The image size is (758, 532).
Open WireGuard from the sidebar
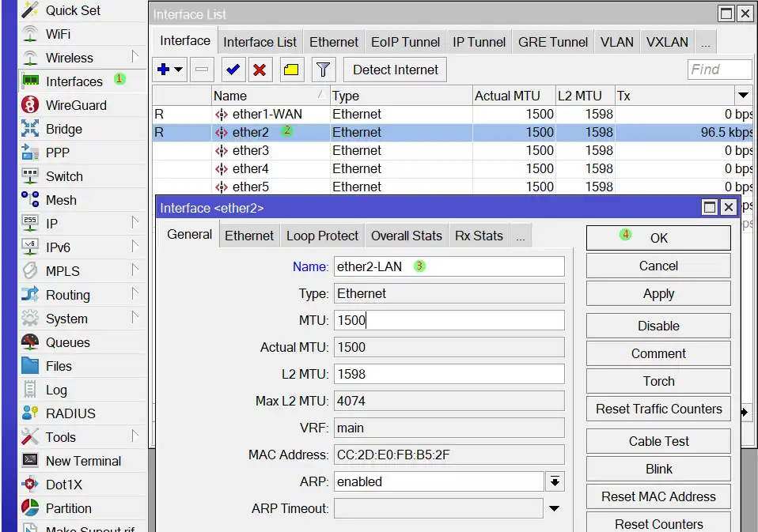(75, 105)
